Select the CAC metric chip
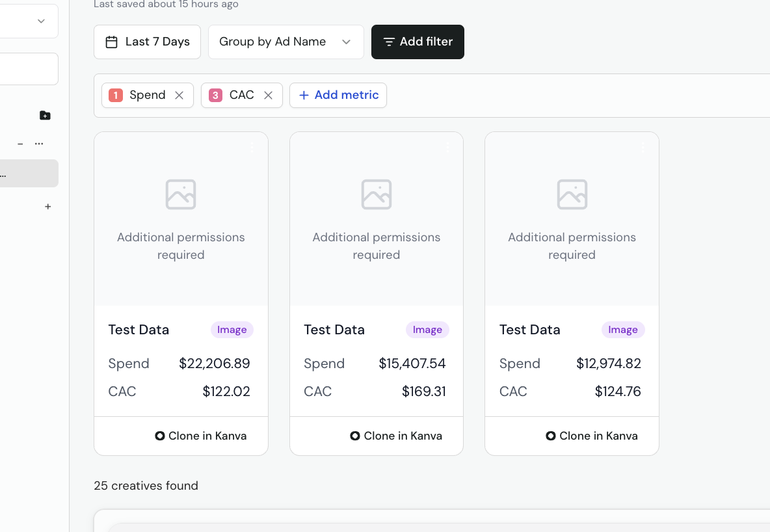This screenshot has height=532, width=770. [x=242, y=96]
